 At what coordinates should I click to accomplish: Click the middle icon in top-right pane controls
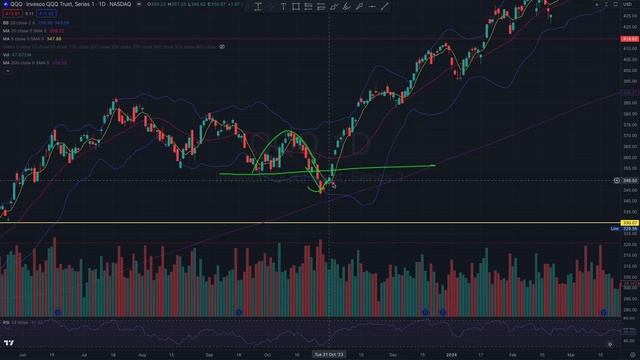606,4
